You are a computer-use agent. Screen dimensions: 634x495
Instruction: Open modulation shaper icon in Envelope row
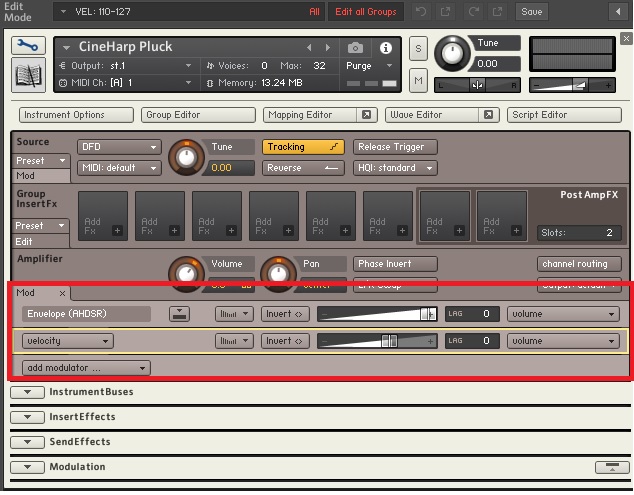[x=234, y=314]
